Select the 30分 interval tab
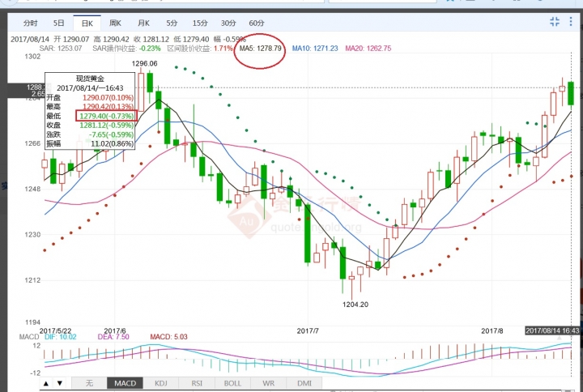583x392 pixels. [228, 23]
